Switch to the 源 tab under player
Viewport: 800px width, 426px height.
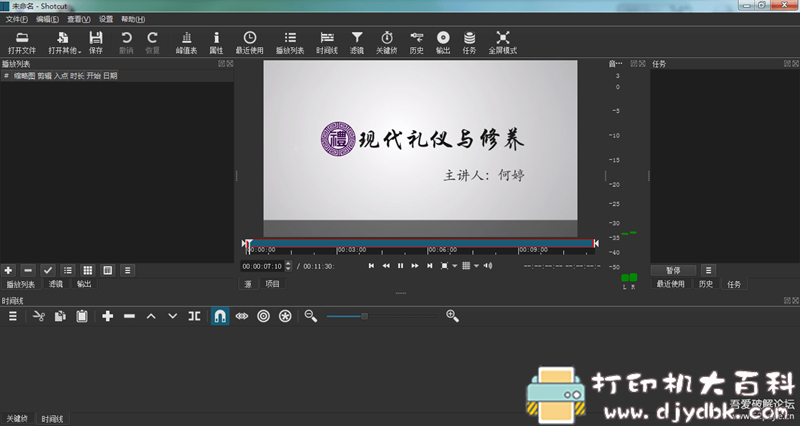tap(248, 284)
